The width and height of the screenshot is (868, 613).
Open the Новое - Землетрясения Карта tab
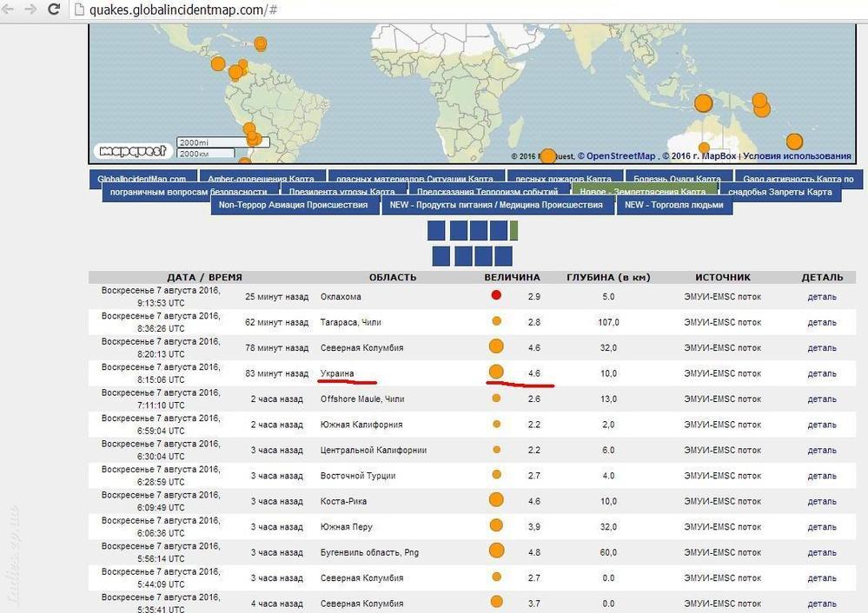pos(643,191)
